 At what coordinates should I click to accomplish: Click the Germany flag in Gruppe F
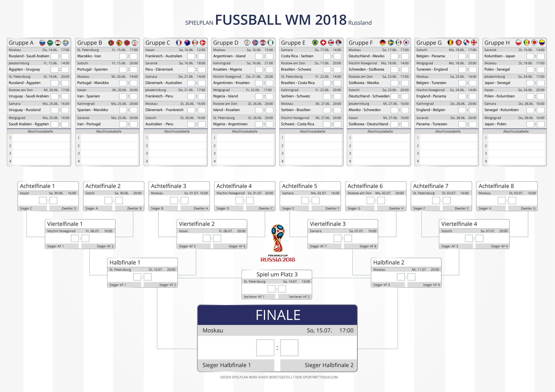[383, 43]
